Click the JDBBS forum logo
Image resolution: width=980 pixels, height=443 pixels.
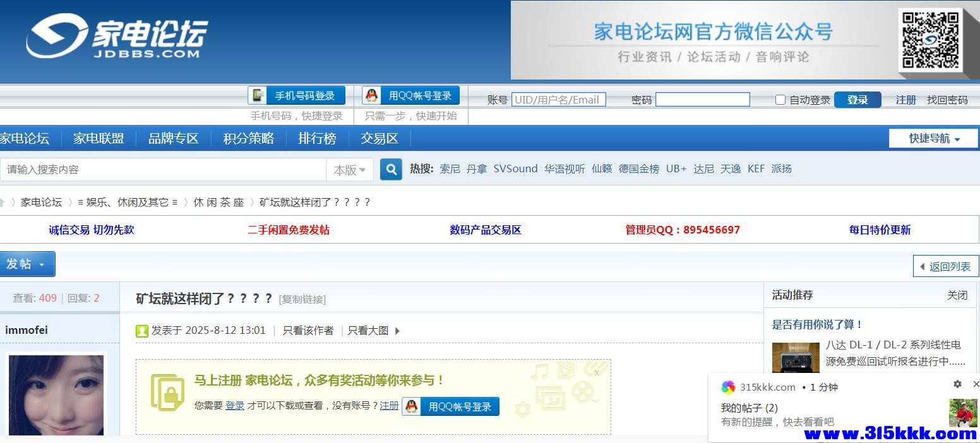coord(117,37)
